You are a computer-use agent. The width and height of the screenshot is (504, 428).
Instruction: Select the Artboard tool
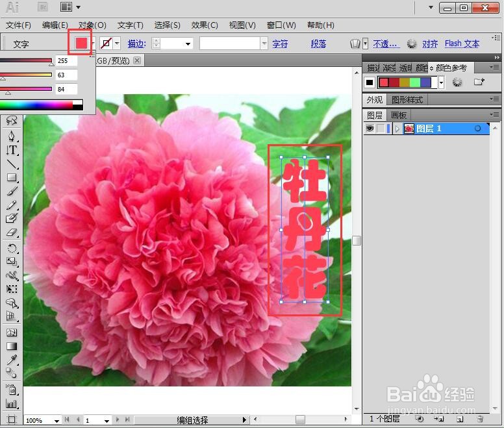click(12, 420)
